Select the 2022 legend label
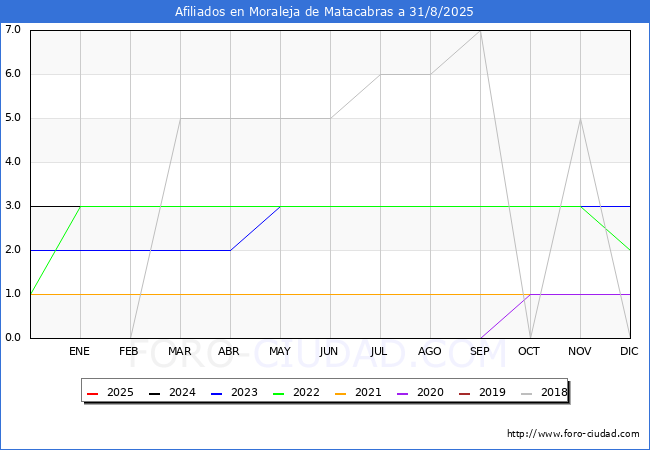This screenshot has height=450, width=650. pyautogui.click(x=306, y=392)
